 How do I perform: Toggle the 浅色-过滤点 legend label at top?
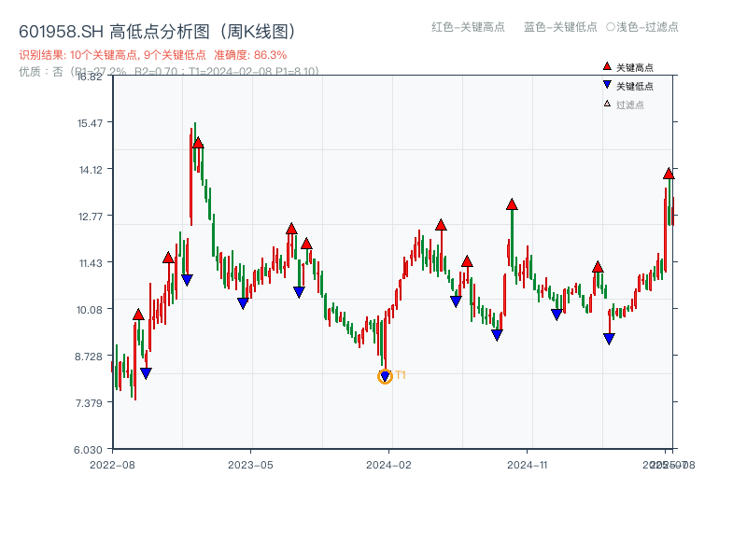click(642, 27)
